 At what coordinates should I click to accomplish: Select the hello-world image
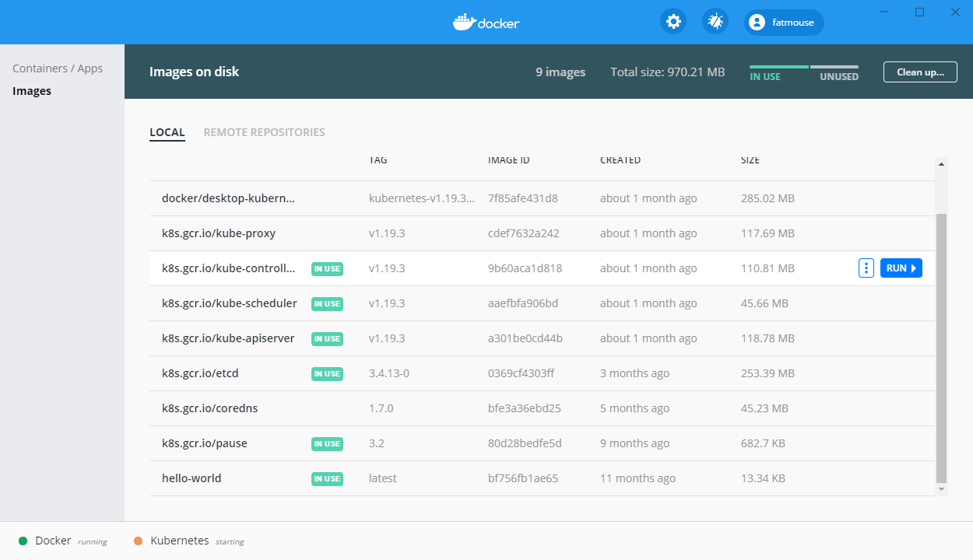[x=542, y=478]
